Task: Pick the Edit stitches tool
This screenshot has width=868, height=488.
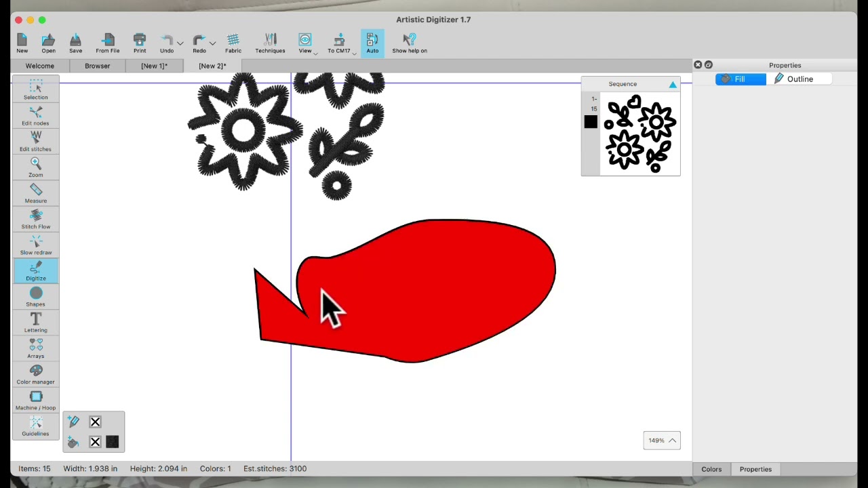Action: click(36, 141)
